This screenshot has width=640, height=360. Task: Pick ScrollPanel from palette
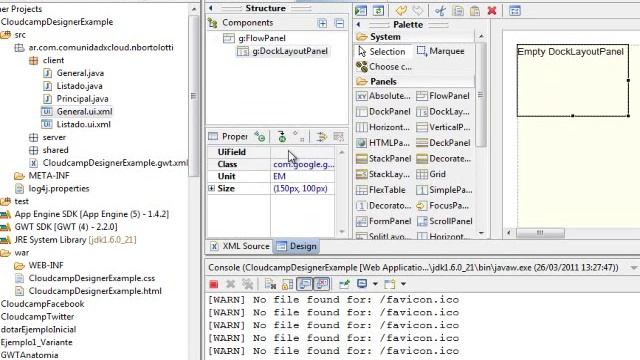[444, 221]
